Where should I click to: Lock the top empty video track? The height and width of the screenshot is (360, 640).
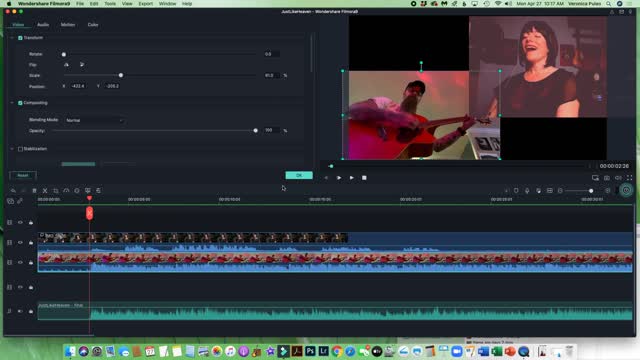[x=31, y=222]
